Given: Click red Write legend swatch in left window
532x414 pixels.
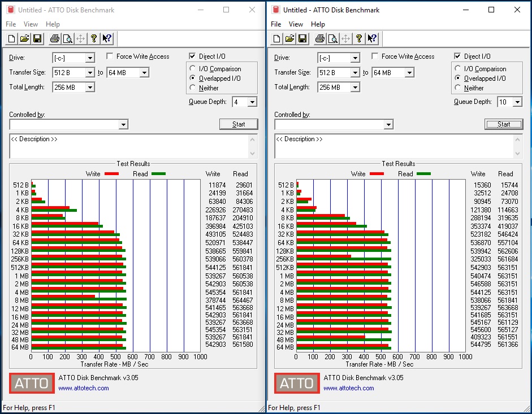Looking at the screenshot, I should point(111,173).
